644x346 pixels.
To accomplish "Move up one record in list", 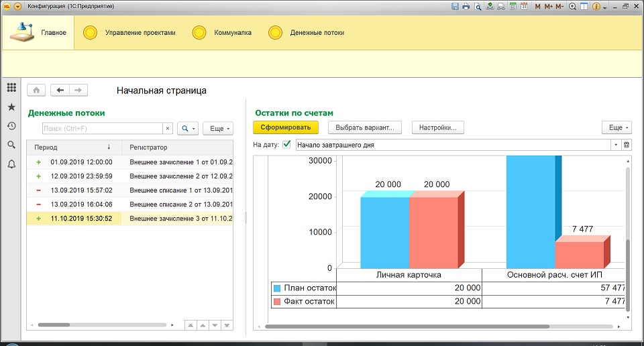I will click(203, 325).
